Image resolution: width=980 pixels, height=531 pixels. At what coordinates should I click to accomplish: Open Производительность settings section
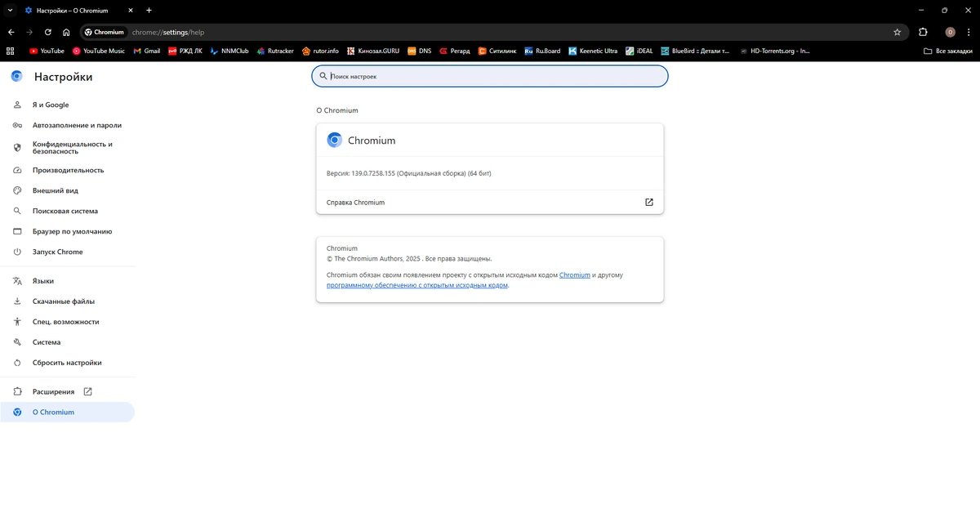67,170
